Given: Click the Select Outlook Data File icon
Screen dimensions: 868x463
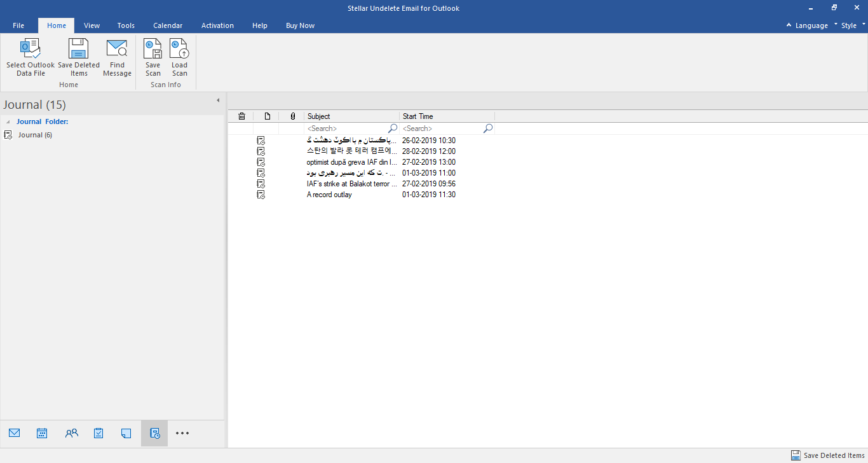Looking at the screenshot, I should (x=30, y=50).
